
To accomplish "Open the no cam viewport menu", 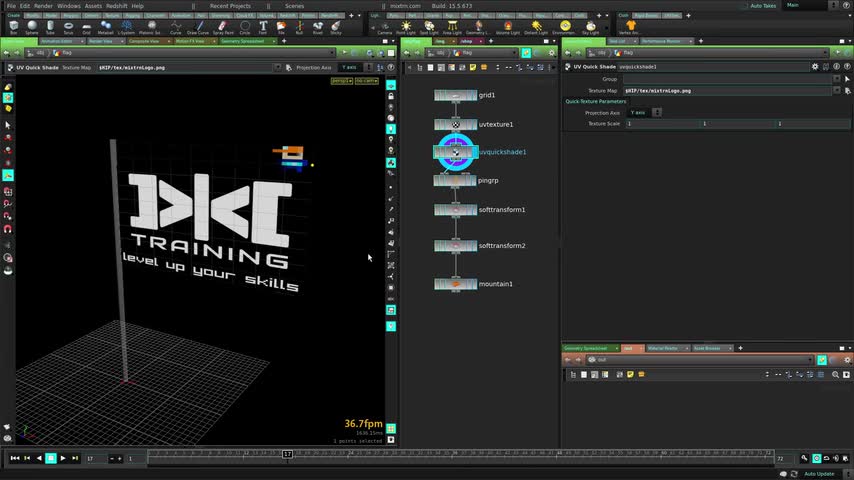I will (x=367, y=81).
